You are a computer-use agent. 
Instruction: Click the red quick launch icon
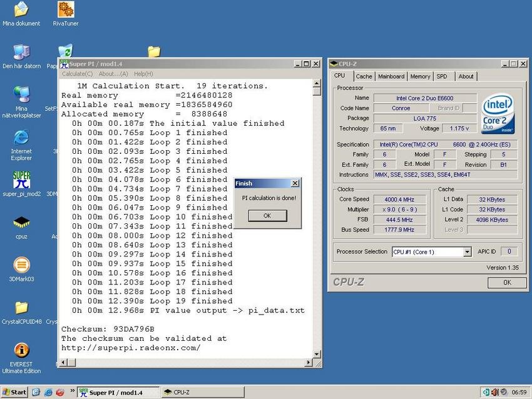pos(60,392)
